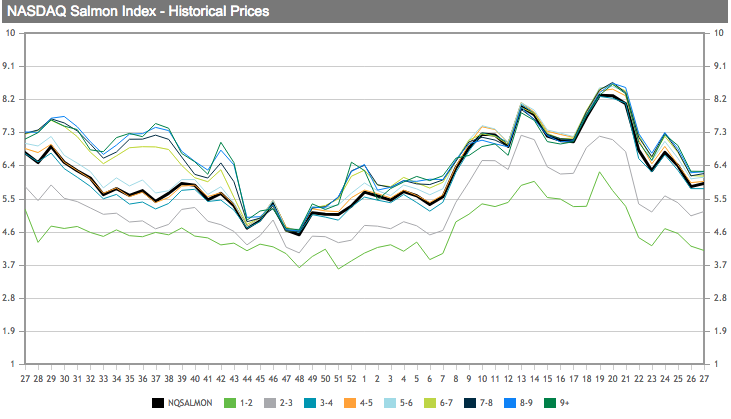Click the 3-4 legend label
Viewport: 731px width, 419px height.
(x=326, y=403)
